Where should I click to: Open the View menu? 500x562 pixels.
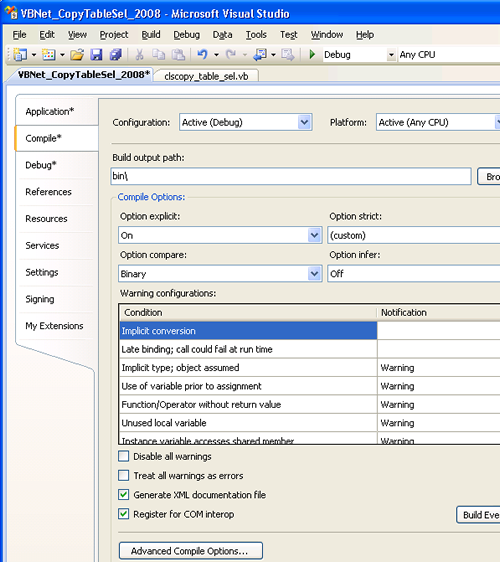pos(77,34)
